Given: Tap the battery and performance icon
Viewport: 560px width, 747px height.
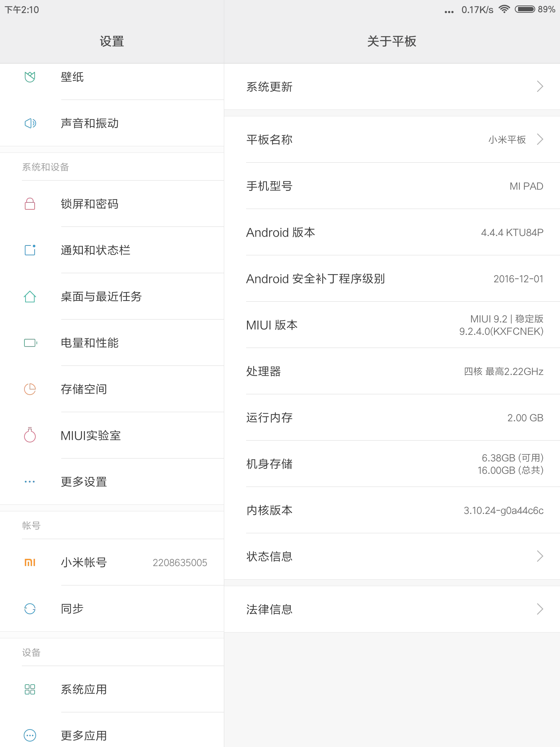Looking at the screenshot, I should [31, 343].
